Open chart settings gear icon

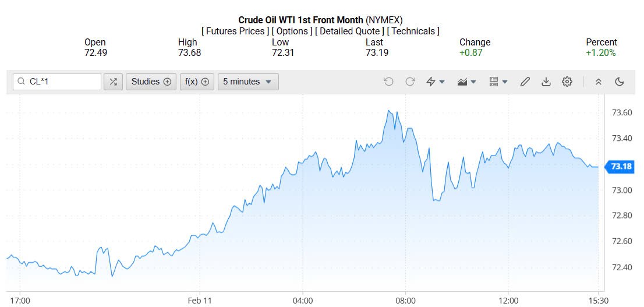[x=567, y=82]
